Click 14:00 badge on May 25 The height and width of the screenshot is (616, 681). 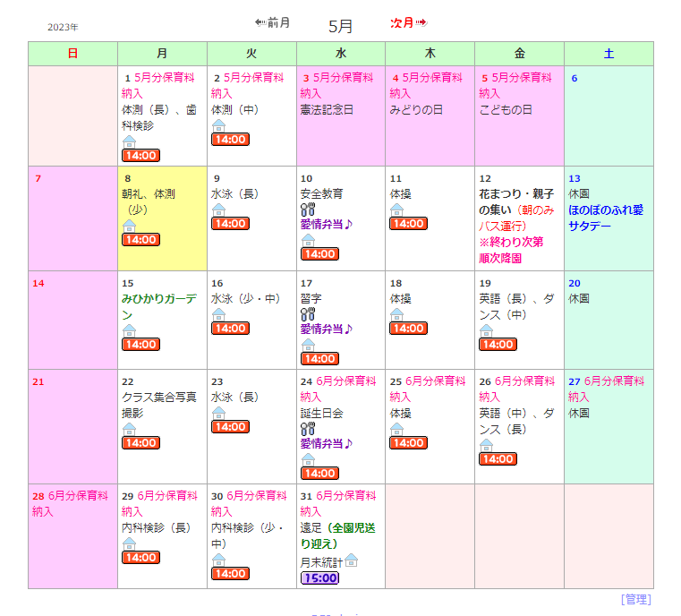(x=408, y=442)
